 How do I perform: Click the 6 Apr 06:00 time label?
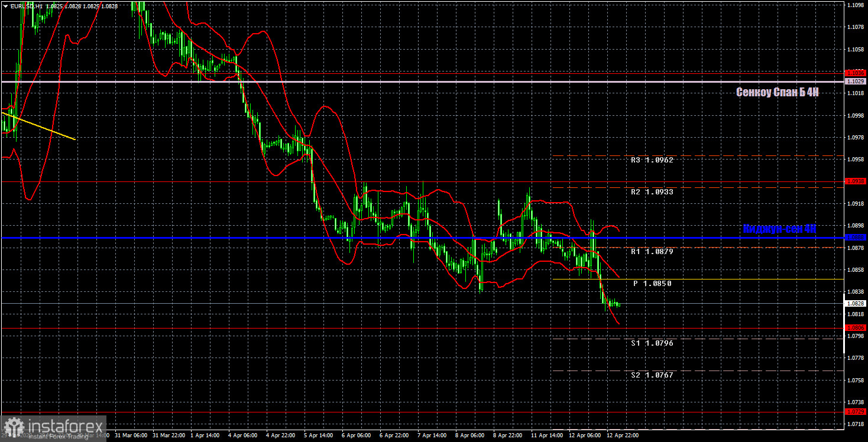pos(357,435)
